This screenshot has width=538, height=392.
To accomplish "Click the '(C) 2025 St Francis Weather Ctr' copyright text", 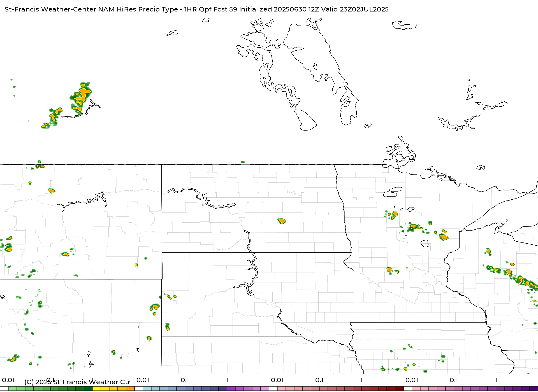I will pyautogui.click(x=77, y=382).
